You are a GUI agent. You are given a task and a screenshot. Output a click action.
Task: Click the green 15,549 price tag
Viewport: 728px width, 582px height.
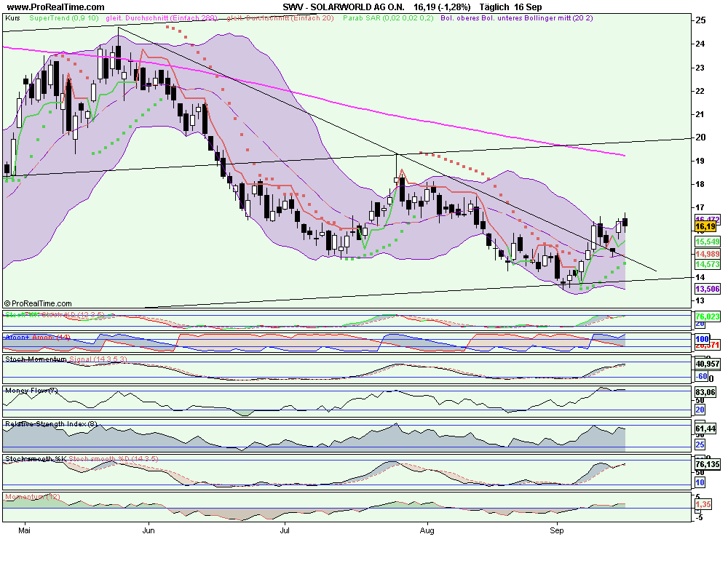point(707,242)
